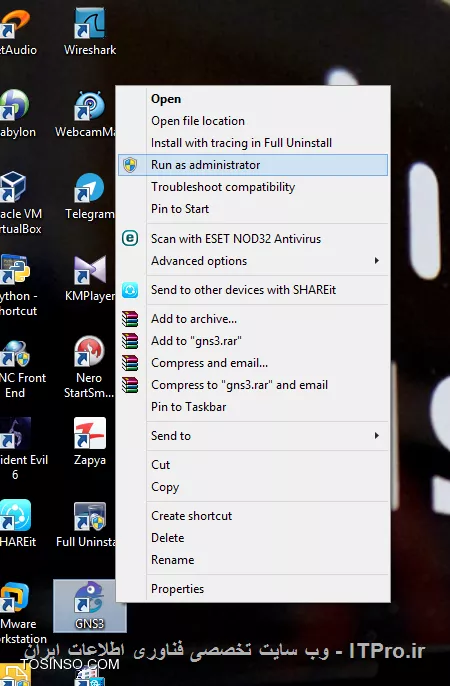Expand the Send to submenu arrow
This screenshot has height=686, width=450.
[377, 436]
